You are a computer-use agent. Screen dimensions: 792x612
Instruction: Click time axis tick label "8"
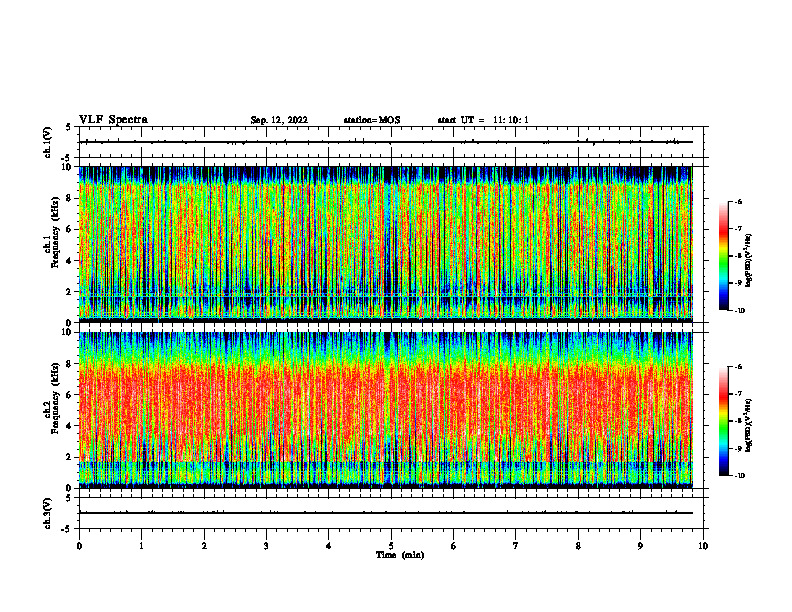click(578, 546)
